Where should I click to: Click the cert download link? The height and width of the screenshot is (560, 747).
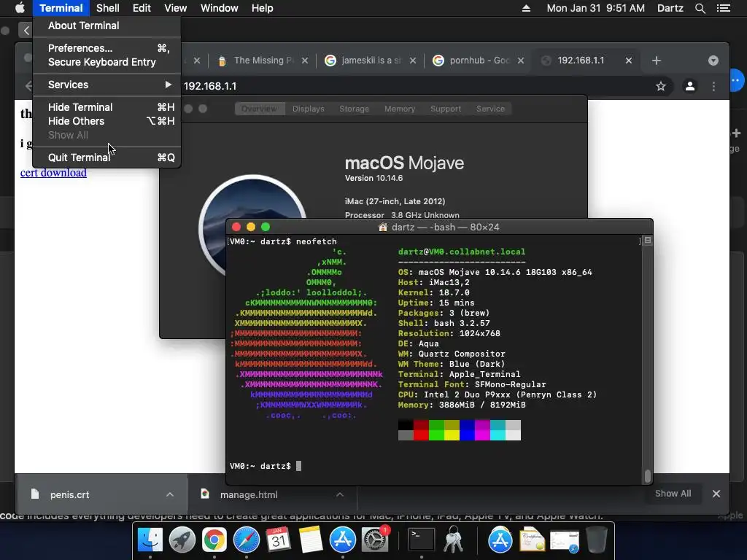53,172
